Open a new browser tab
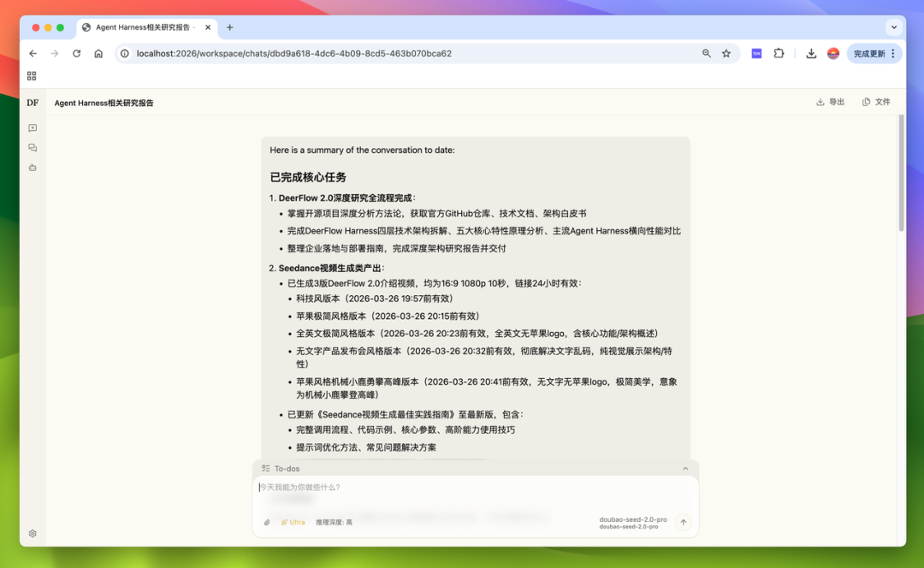This screenshot has width=924, height=568. (x=230, y=27)
